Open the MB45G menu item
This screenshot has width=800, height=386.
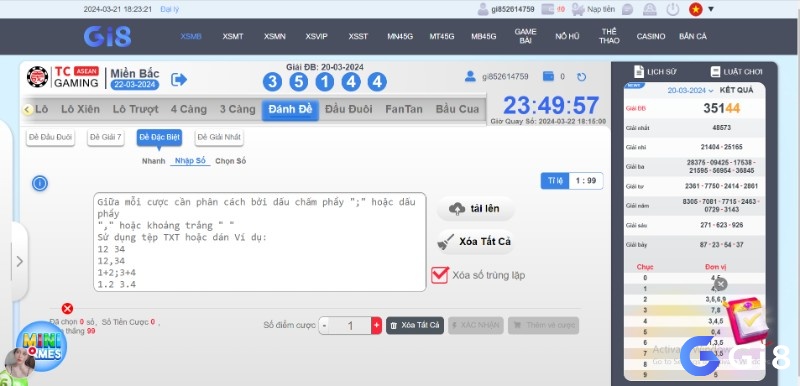(483, 36)
